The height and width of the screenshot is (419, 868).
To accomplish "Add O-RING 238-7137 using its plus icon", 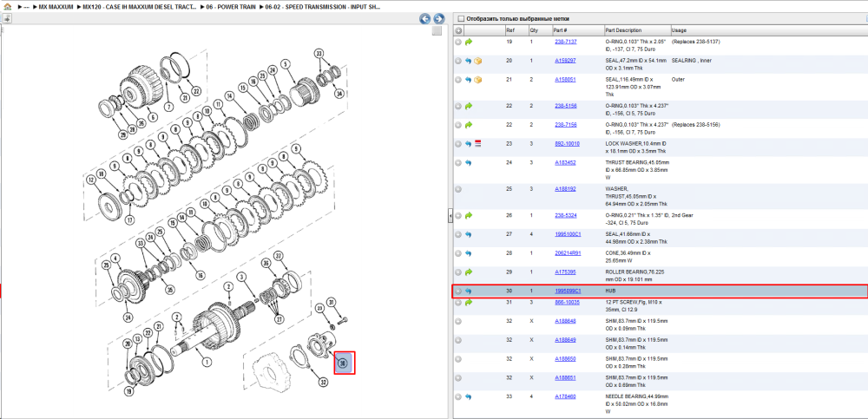I will (x=458, y=42).
